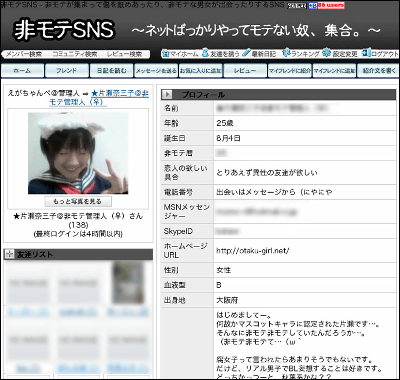Image resolution: width=400 pixels, height=380 pixels.
Task: Click the マイホーム text link
Action: tap(184, 54)
